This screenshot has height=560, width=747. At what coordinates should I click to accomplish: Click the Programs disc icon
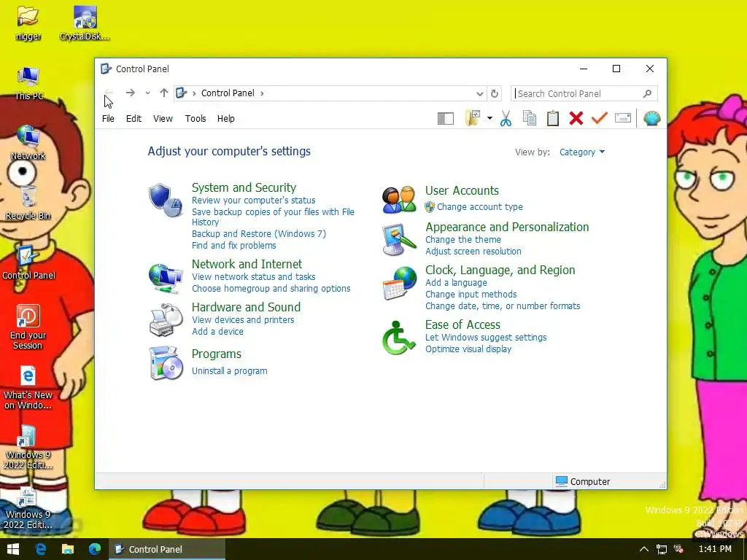pyautogui.click(x=166, y=363)
